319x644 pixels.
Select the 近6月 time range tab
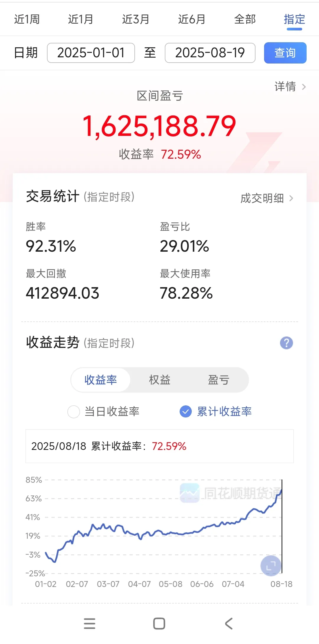tap(192, 19)
